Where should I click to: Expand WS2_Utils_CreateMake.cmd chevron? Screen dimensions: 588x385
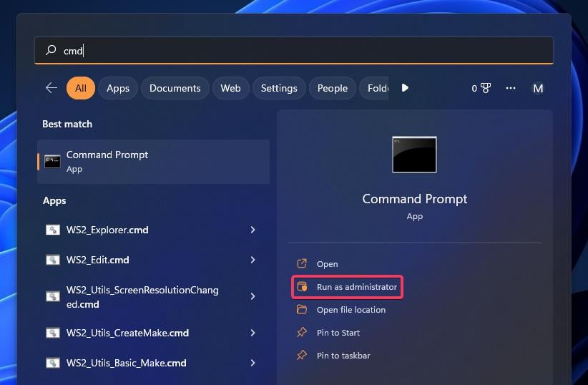[253, 333]
